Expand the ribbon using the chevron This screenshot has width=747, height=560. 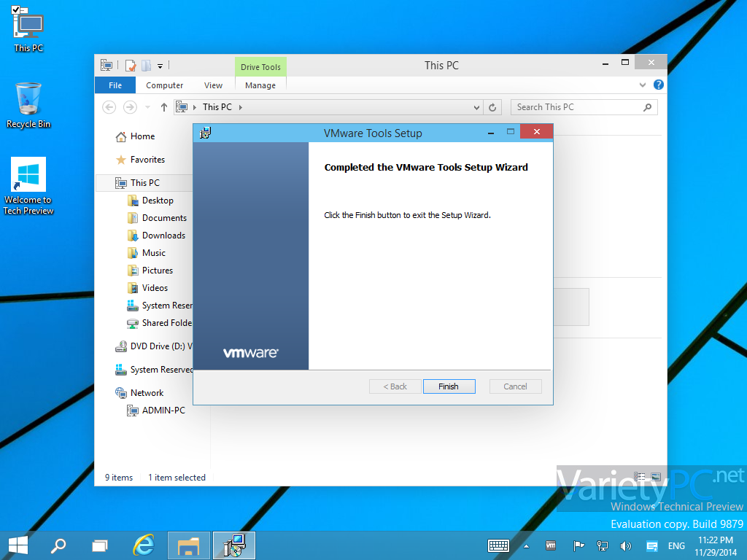coord(643,85)
